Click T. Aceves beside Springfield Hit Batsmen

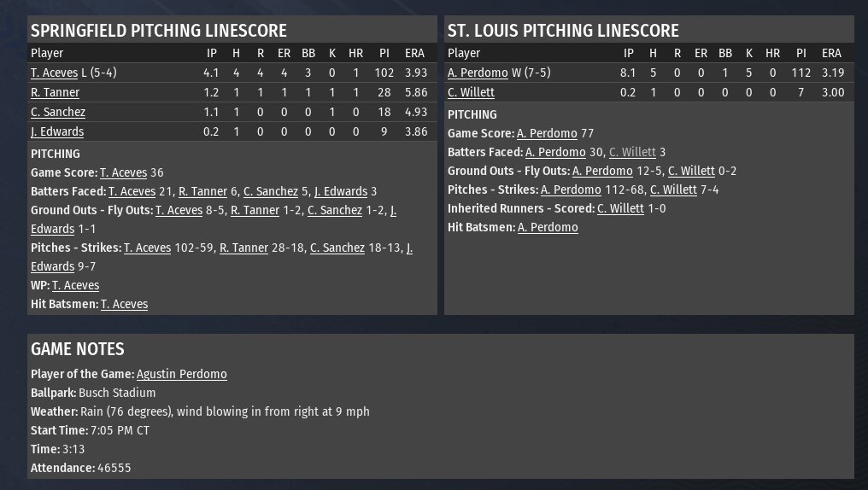124,304
